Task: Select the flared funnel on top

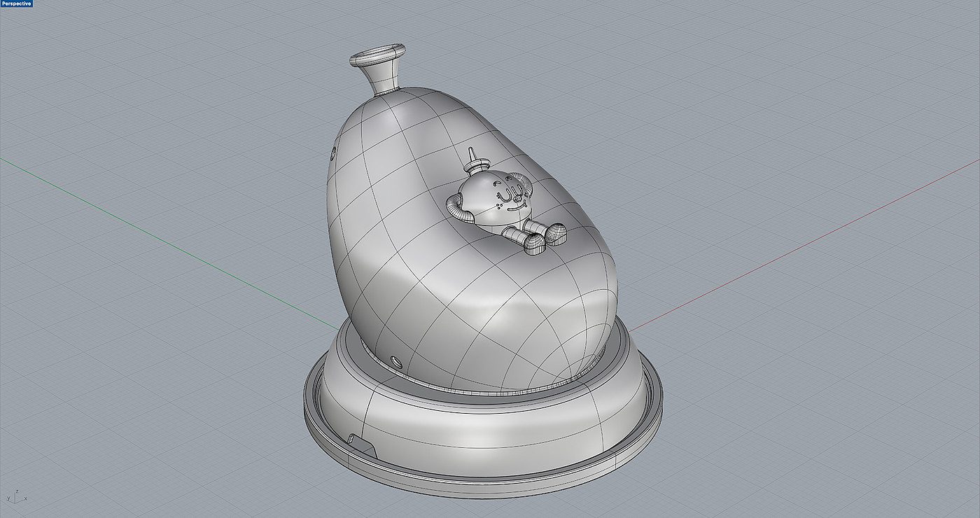Action: coord(378,68)
